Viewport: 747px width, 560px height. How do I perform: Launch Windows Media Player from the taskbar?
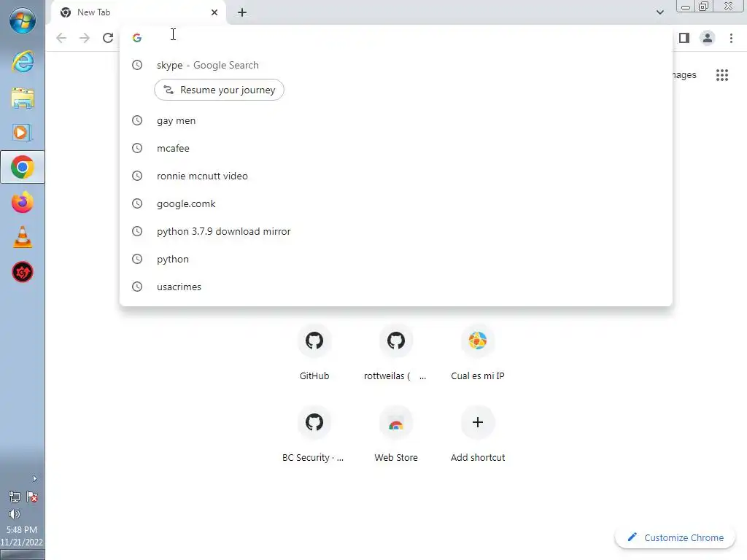click(23, 133)
